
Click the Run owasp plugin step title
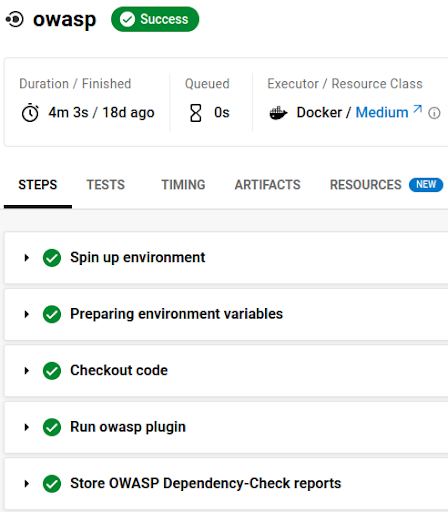coord(128,427)
